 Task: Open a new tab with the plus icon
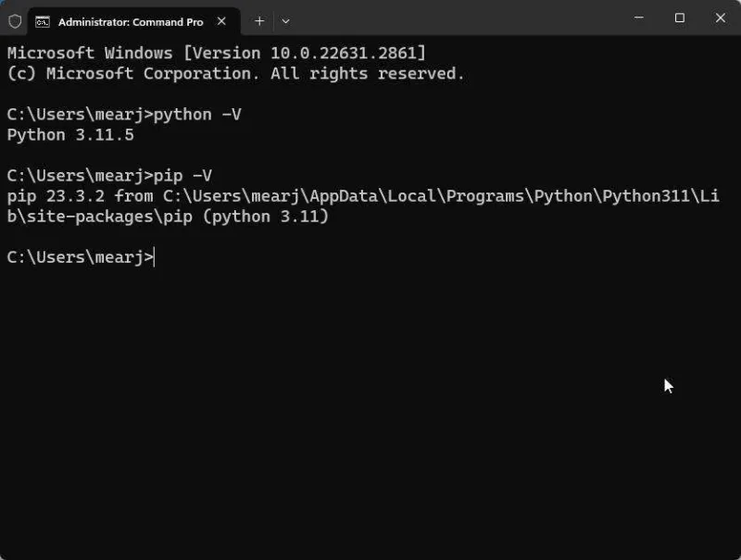(x=259, y=20)
